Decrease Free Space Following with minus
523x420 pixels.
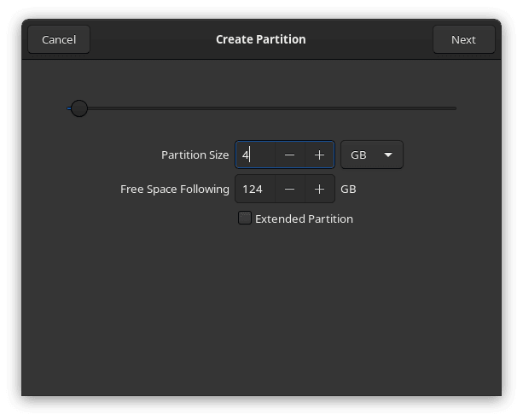(x=289, y=189)
